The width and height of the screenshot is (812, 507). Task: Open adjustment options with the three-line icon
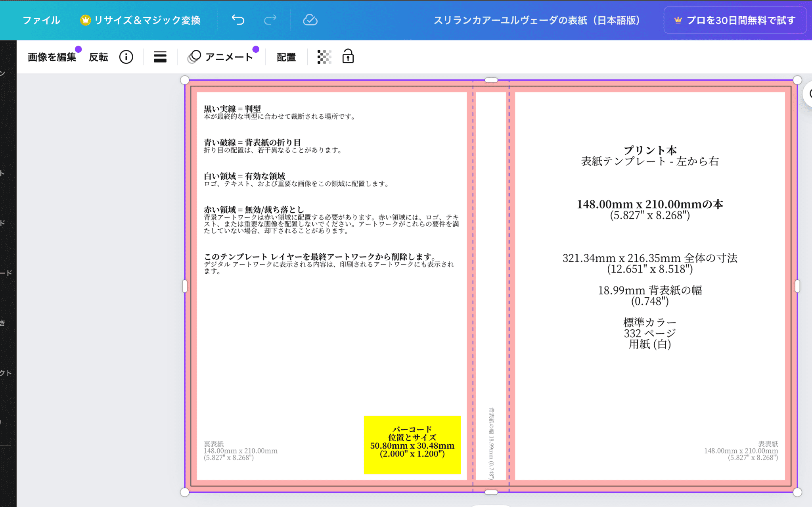tap(159, 57)
